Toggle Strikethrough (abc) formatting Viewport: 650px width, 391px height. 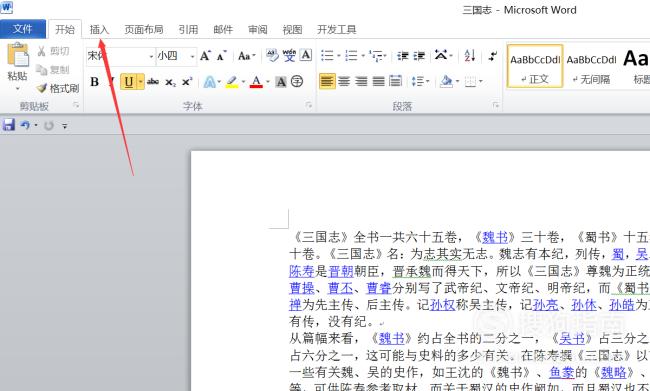click(153, 82)
